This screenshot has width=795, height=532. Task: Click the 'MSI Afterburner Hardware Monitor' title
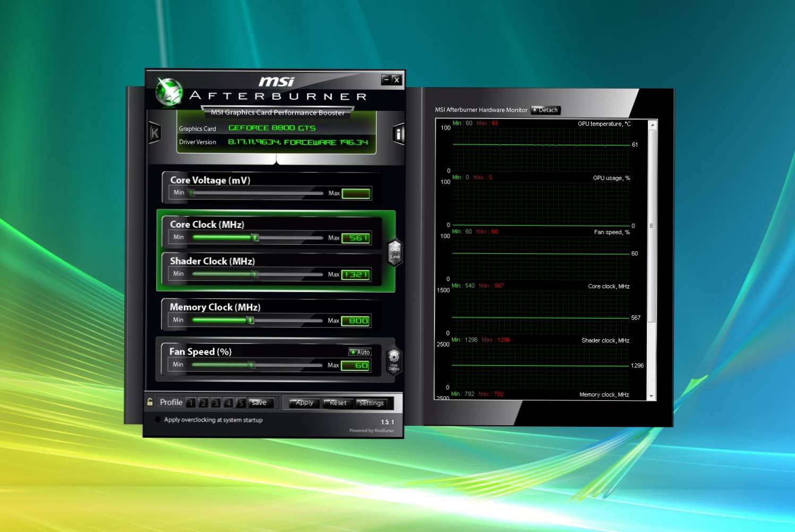[481, 110]
